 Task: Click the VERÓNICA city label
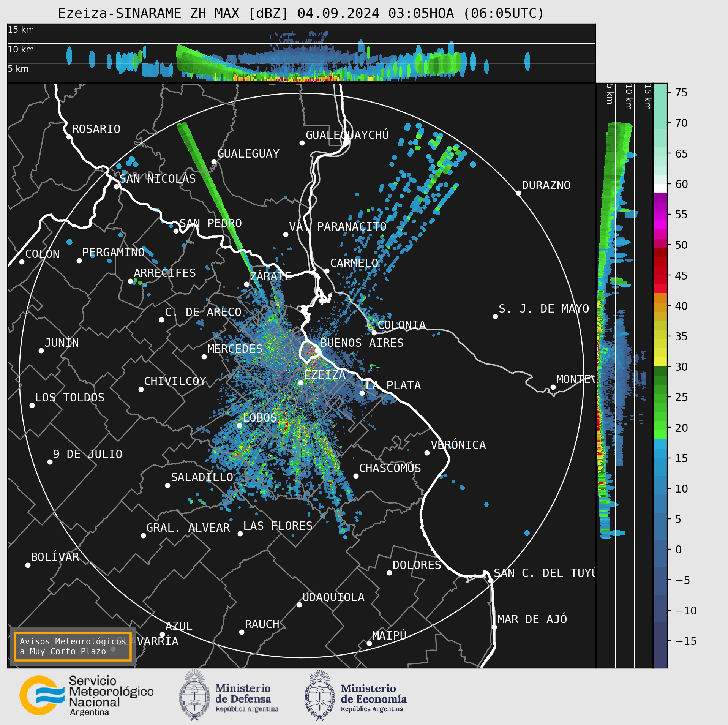tap(458, 445)
